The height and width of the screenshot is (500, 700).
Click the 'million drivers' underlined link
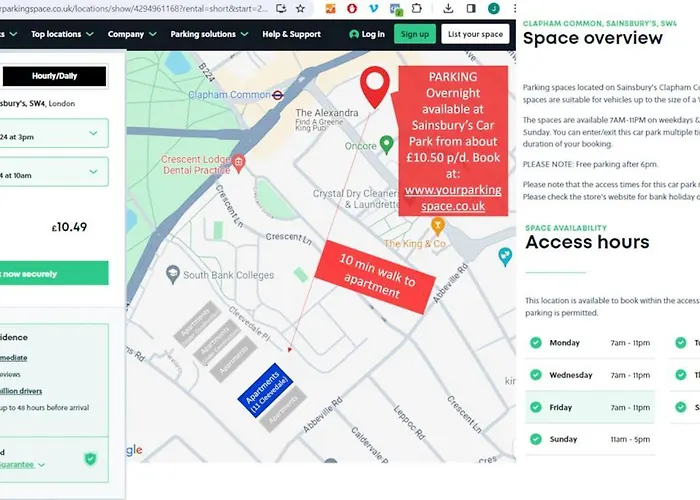21,391
